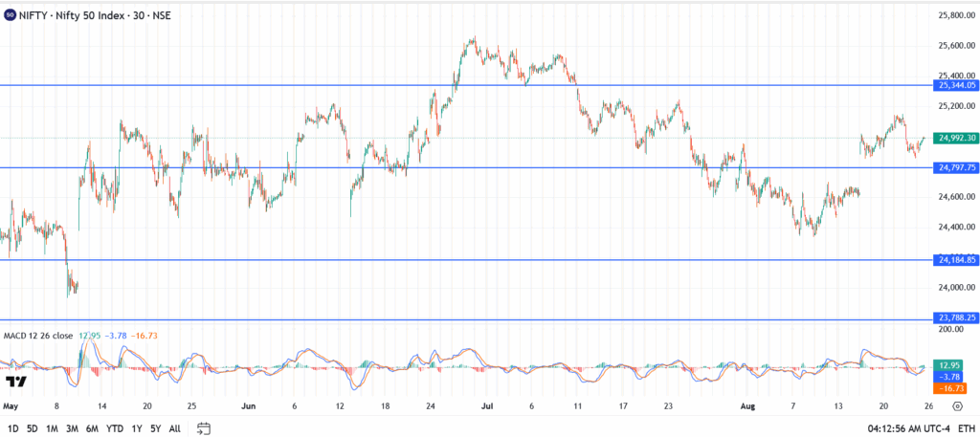This screenshot has height=437, width=980.
Task: Choose the 1Y range
Action: (136, 429)
